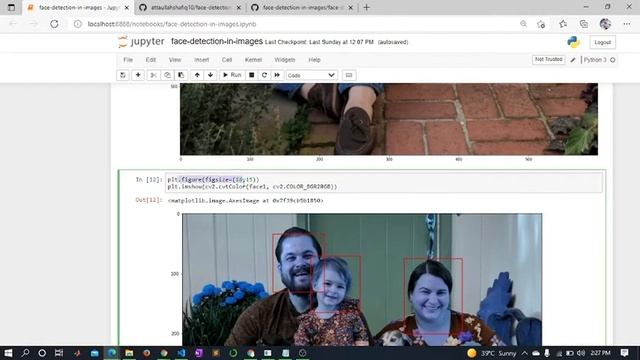This screenshot has width=640, height=360.
Task: Open the tab actions menu icon
Action: [x=11, y=7]
